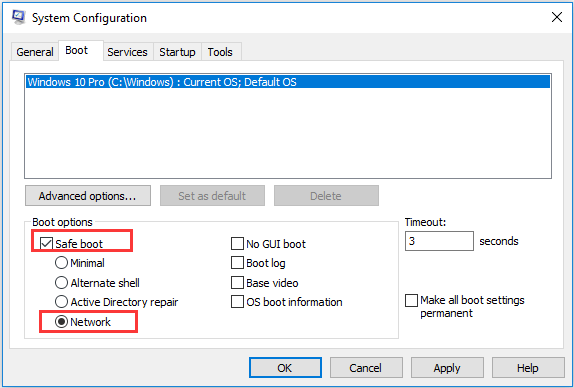This screenshot has width=574, height=388.
Task: Select the Tools tab
Action: tap(220, 52)
